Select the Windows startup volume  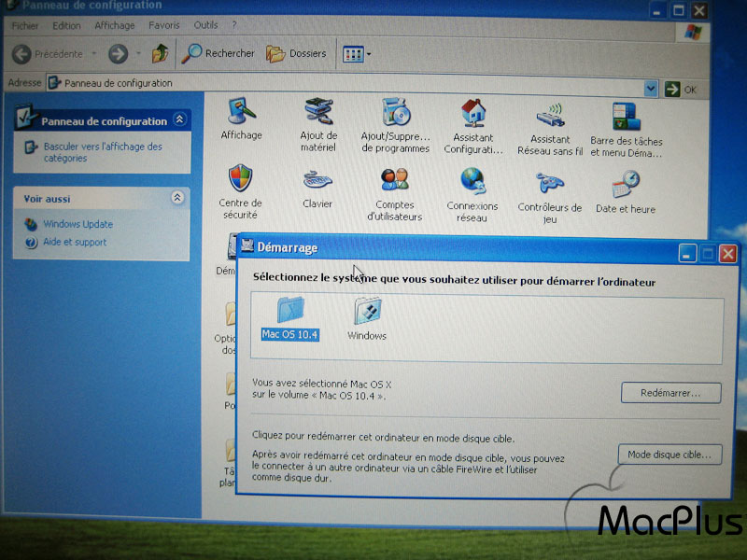pyautogui.click(x=367, y=318)
